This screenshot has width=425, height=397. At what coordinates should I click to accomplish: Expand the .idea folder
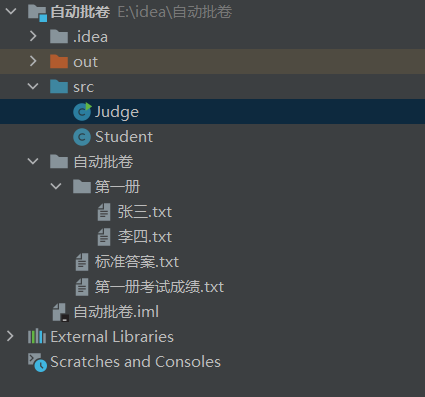point(33,36)
